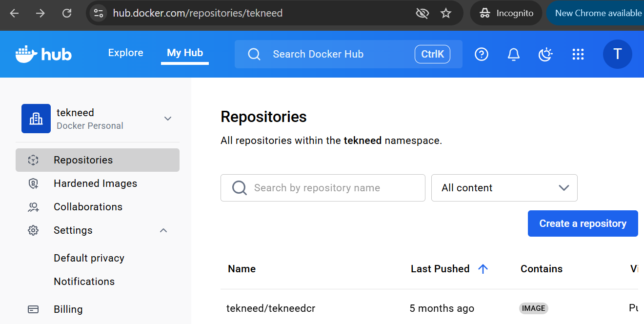The height and width of the screenshot is (324, 644).
Task: Open the All content dropdown
Action: [504, 188]
